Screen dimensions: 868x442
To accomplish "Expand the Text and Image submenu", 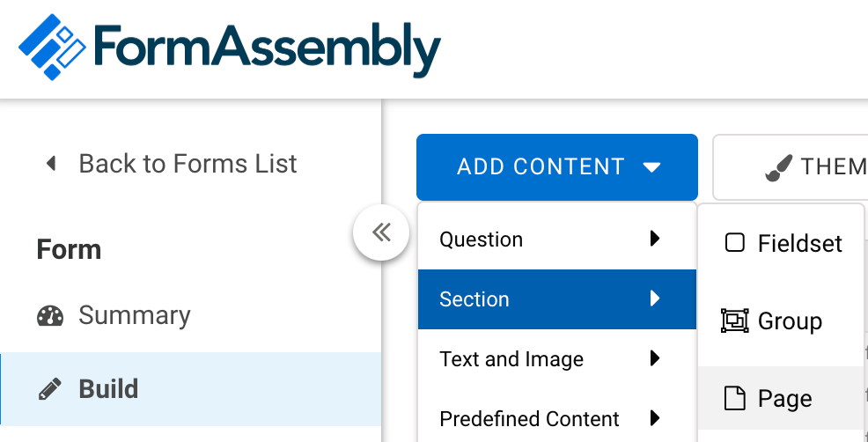I will (x=557, y=359).
